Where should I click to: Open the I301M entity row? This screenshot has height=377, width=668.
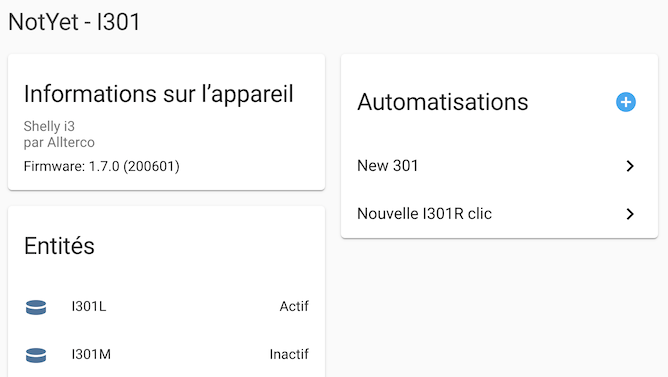point(167,354)
